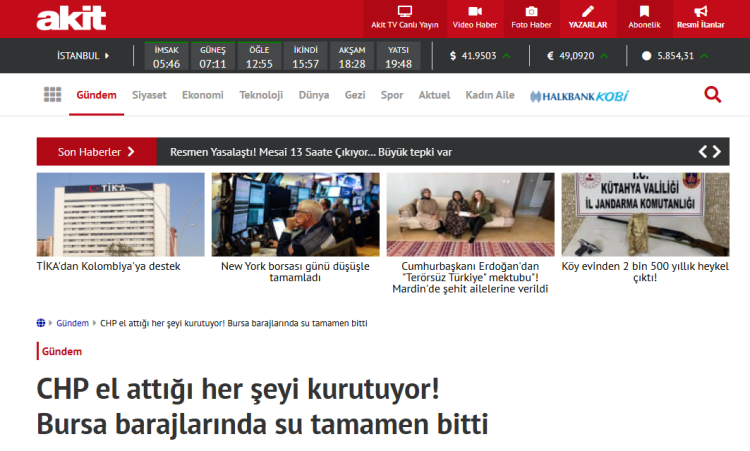Click the red search magnifier icon
Image resolution: width=750 pixels, height=451 pixels.
[712, 95]
